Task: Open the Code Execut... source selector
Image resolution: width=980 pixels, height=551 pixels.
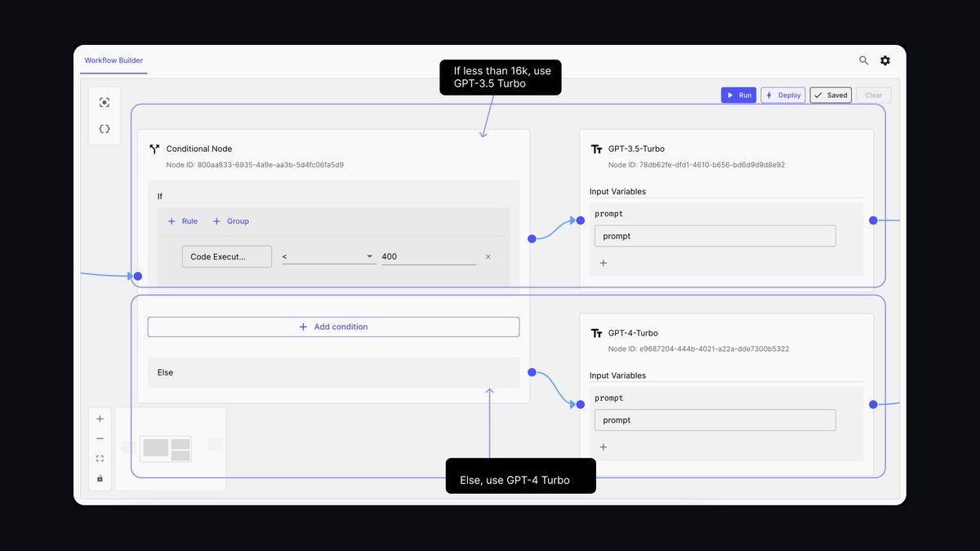Action: tap(227, 256)
